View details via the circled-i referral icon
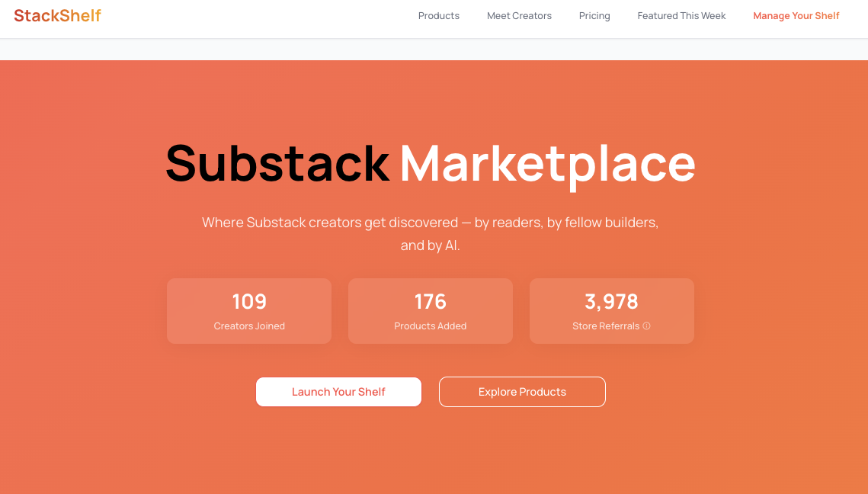 pyautogui.click(x=646, y=326)
